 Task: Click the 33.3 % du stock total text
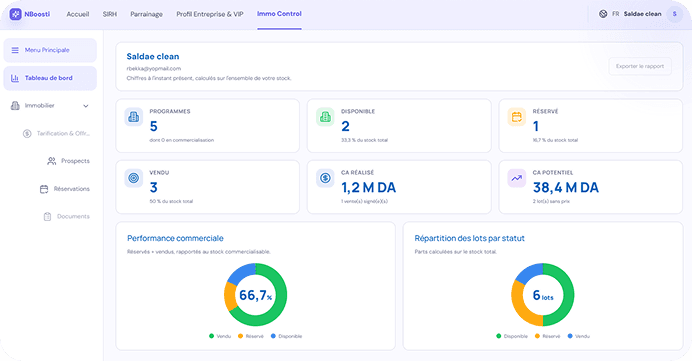point(365,140)
